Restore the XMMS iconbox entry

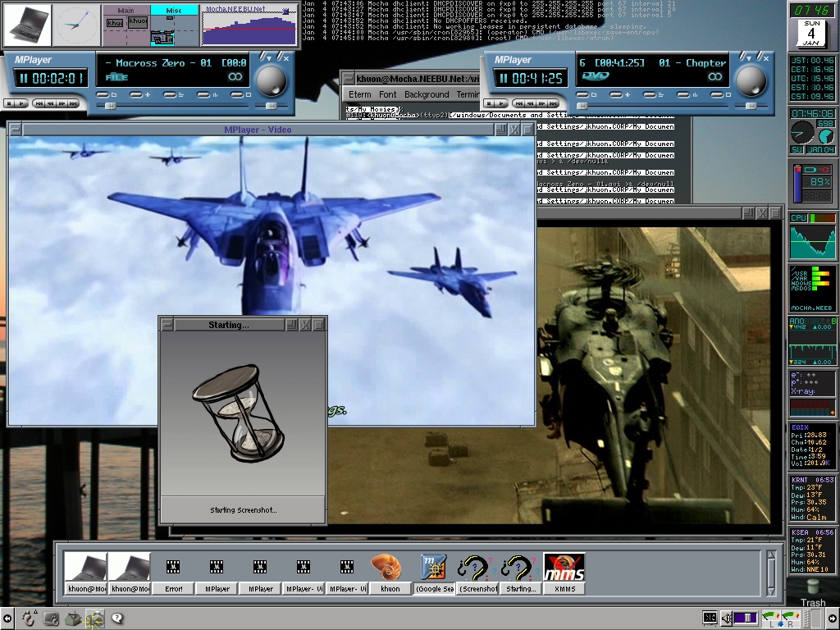564,573
